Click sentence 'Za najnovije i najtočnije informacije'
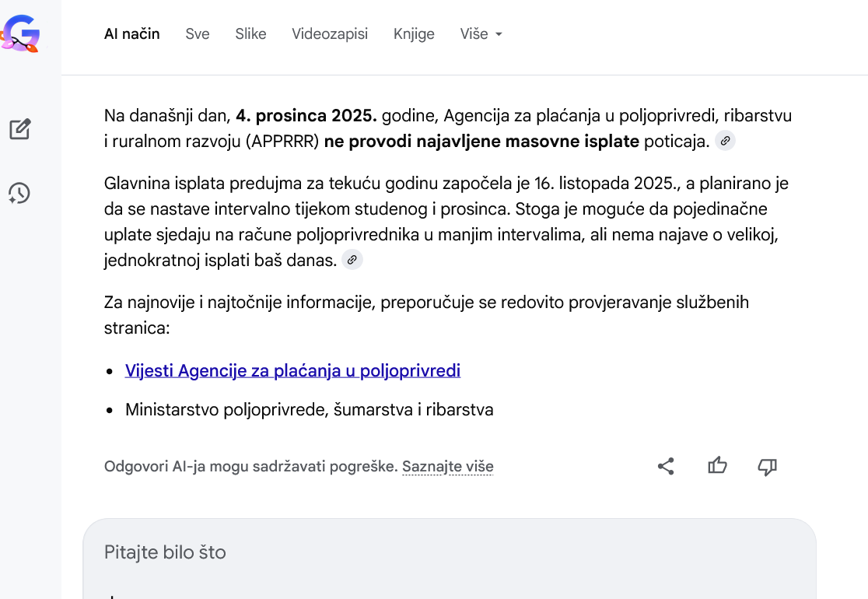This screenshot has height=599, width=868. 426,315
